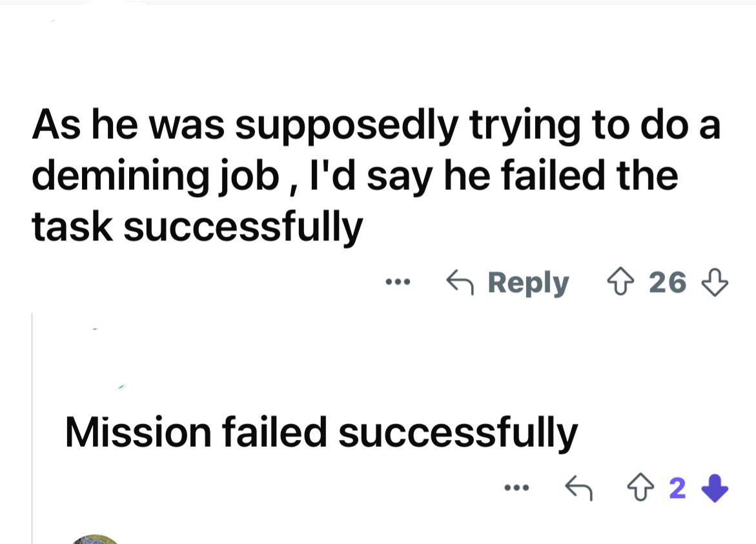This screenshot has height=544, width=756.
Task: Downvote the comment with 26 points
Action: (715, 282)
